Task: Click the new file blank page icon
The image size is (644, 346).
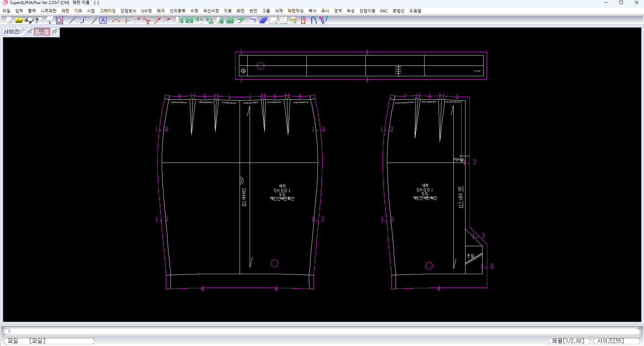Action: [x=9, y=20]
